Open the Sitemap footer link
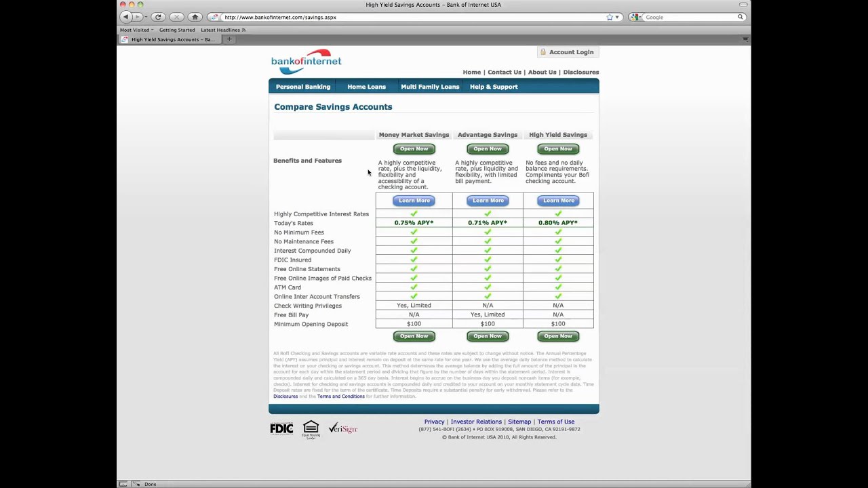Image resolution: width=868 pixels, height=488 pixels. (519, 422)
